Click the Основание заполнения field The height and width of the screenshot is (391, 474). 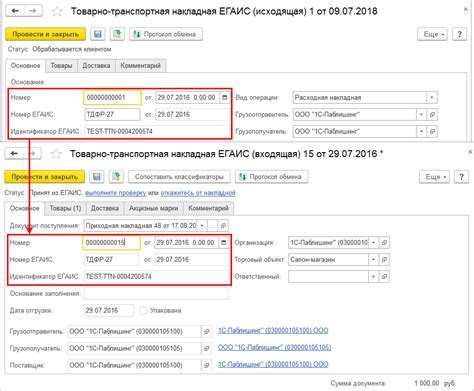[156, 293]
